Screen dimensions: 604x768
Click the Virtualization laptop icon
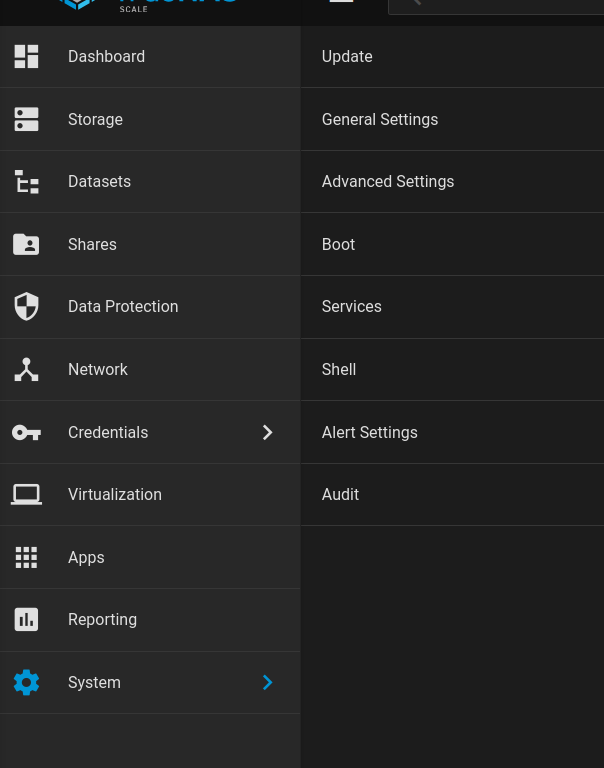tap(26, 494)
